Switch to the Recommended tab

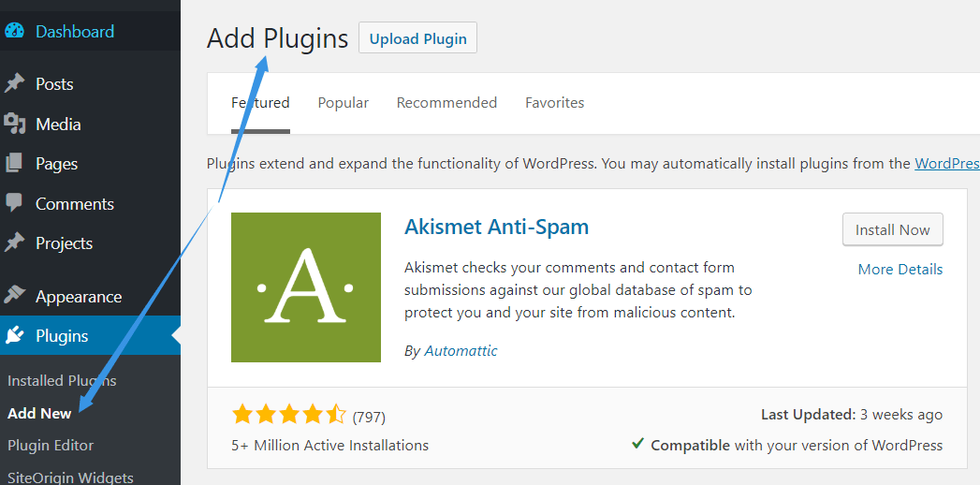[x=446, y=102]
